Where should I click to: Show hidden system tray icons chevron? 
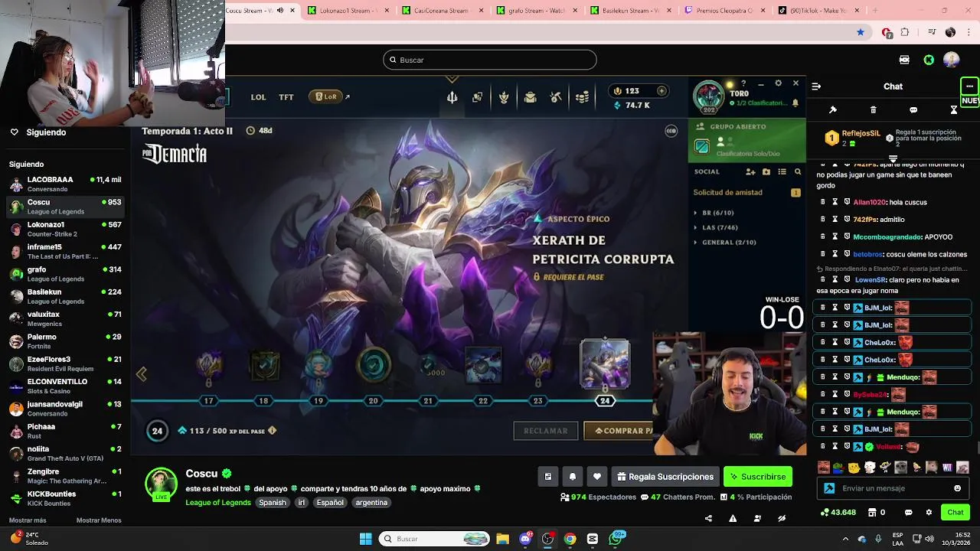pyautogui.click(x=844, y=539)
